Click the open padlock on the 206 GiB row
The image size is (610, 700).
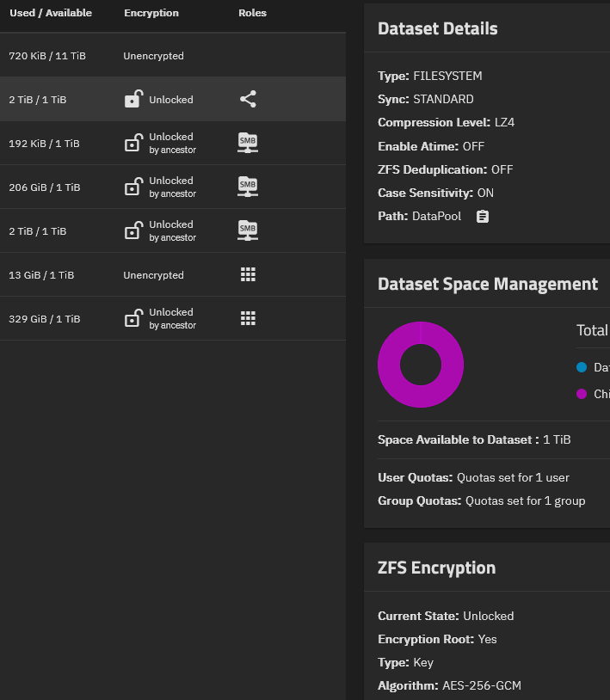[132, 187]
